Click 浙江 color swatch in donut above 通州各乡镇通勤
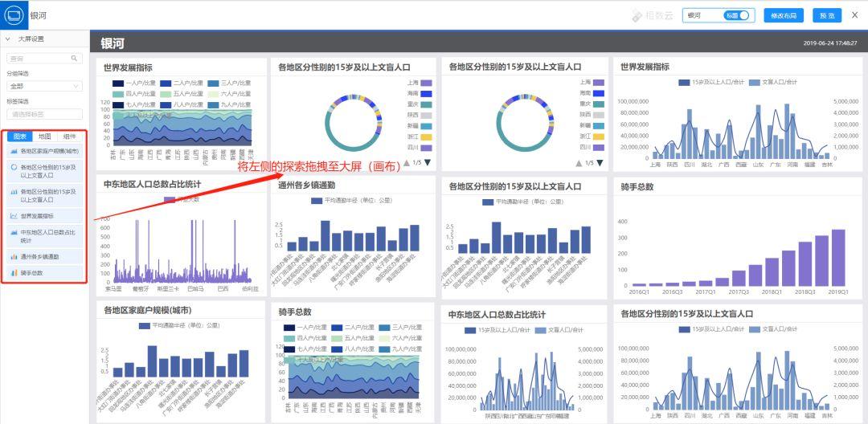Screen dimensions: 868x424 click(x=426, y=137)
